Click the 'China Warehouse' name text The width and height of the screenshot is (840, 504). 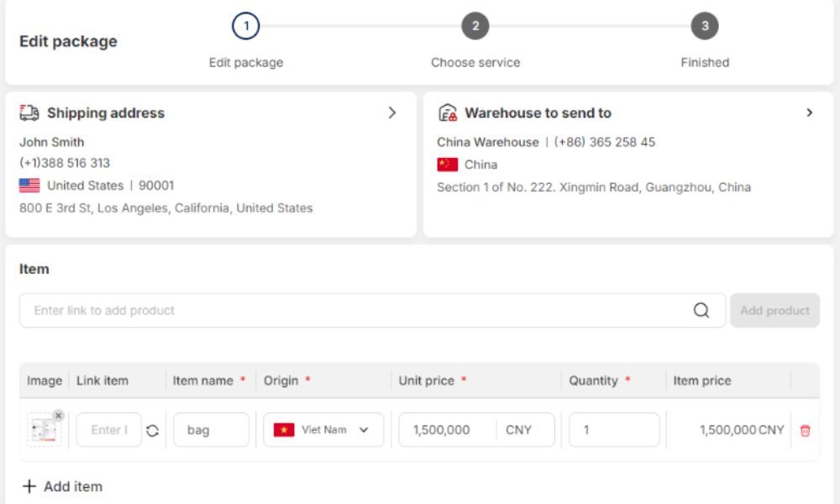(488, 142)
